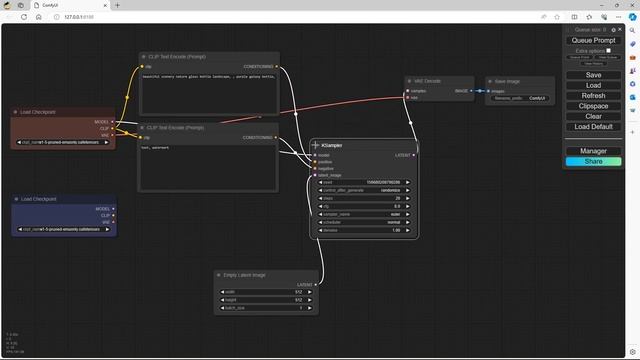This screenshot has height=360, width=640.
Task: Collapse the brown Load Checkpoint node
Action: coord(16,112)
